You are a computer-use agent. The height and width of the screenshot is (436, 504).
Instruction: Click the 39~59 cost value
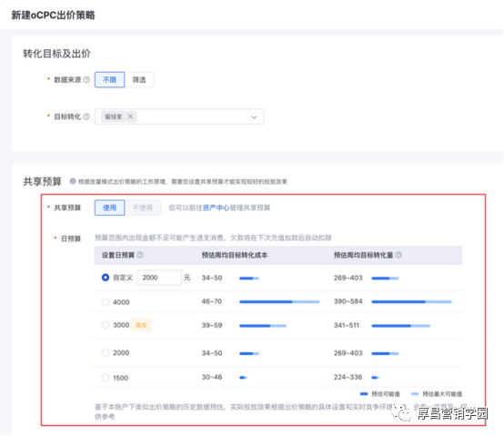pyautogui.click(x=212, y=325)
